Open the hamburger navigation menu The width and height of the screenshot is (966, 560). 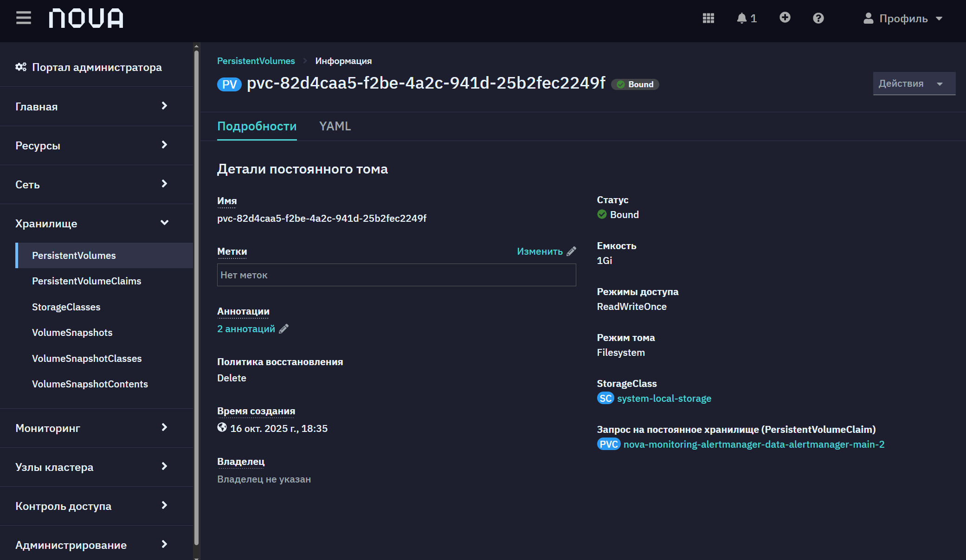(x=24, y=18)
